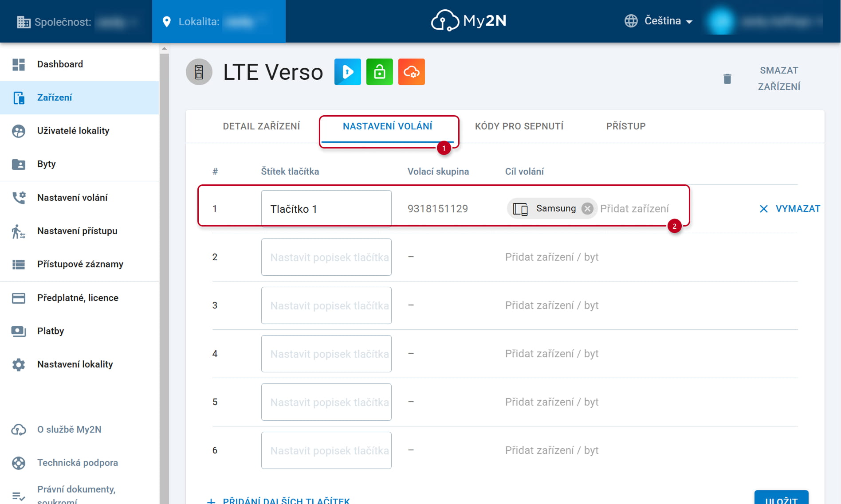Click Vymazat for button row 1
Viewport: 841px width, 504px height.
click(x=790, y=209)
